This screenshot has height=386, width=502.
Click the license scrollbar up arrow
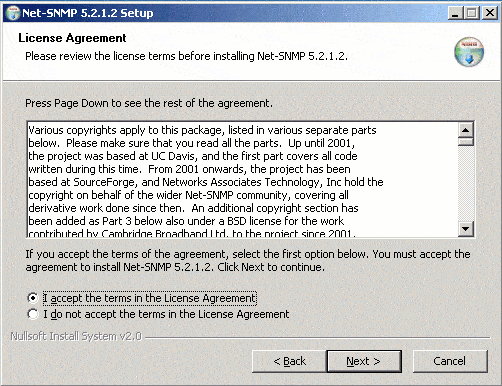466,130
